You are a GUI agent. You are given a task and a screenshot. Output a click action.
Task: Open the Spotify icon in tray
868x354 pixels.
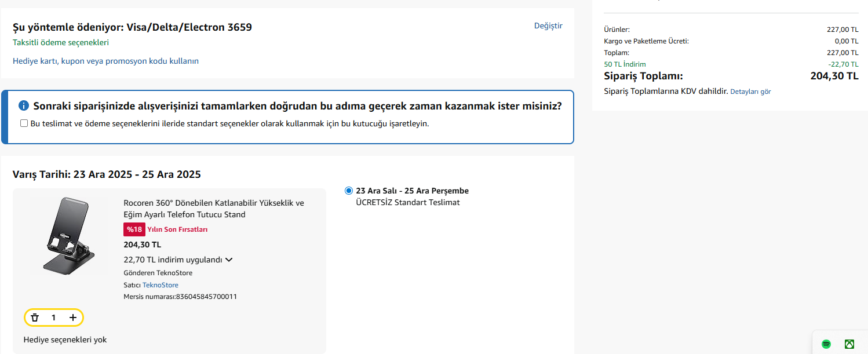(826, 344)
